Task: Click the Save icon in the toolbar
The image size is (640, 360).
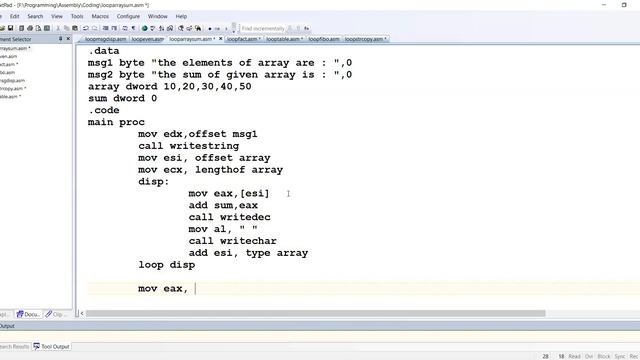Action: 10,28
